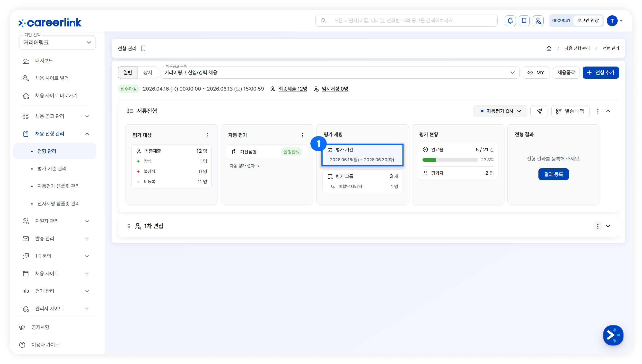Click the careerlink logo
Image resolution: width=642 pixels, height=364 pixels.
pyautogui.click(x=50, y=23)
